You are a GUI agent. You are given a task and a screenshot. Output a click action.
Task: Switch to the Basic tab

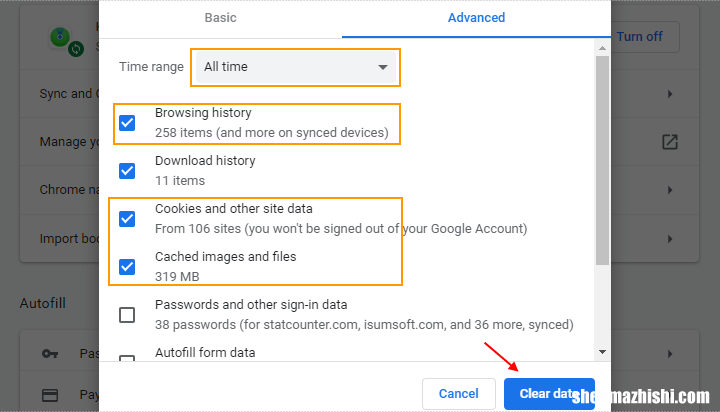click(x=220, y=18)
